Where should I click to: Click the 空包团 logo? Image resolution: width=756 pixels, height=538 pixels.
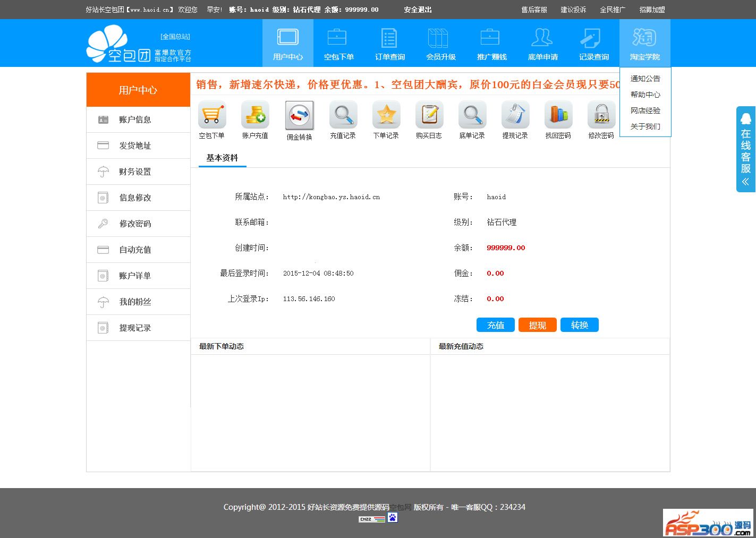click(x=119, y=45)
